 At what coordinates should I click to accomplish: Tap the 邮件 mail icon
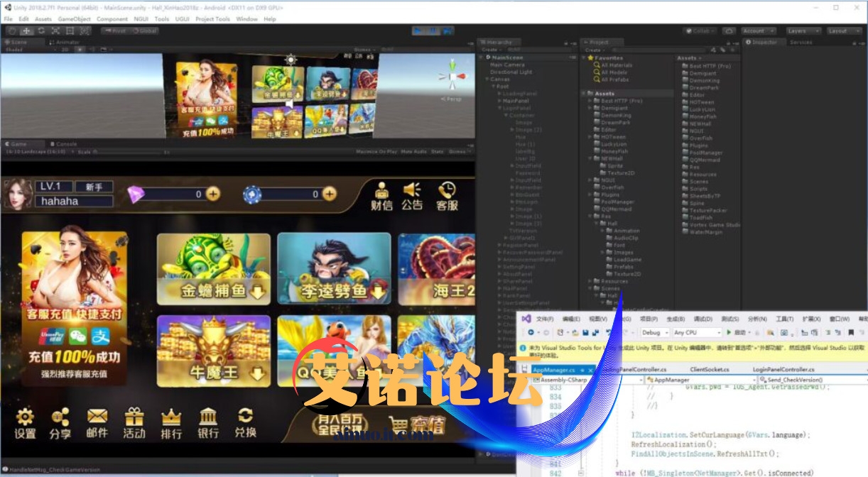tap(97, 423)
